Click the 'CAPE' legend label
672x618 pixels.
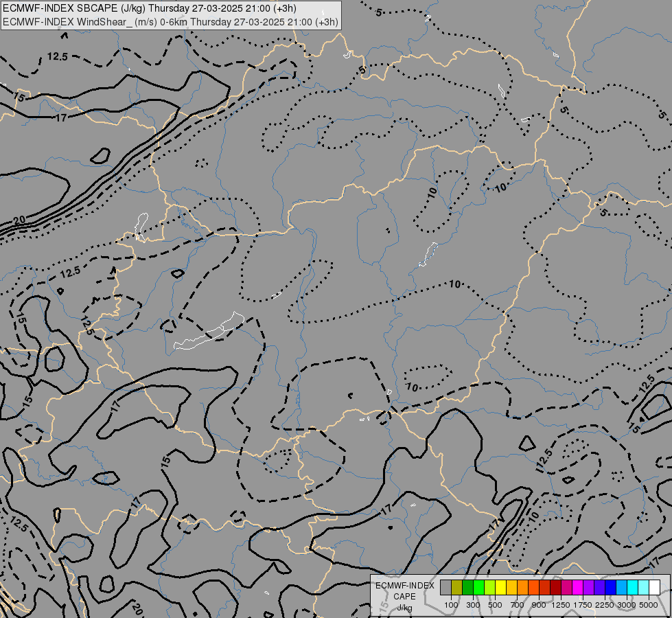(x=404, y=597)
